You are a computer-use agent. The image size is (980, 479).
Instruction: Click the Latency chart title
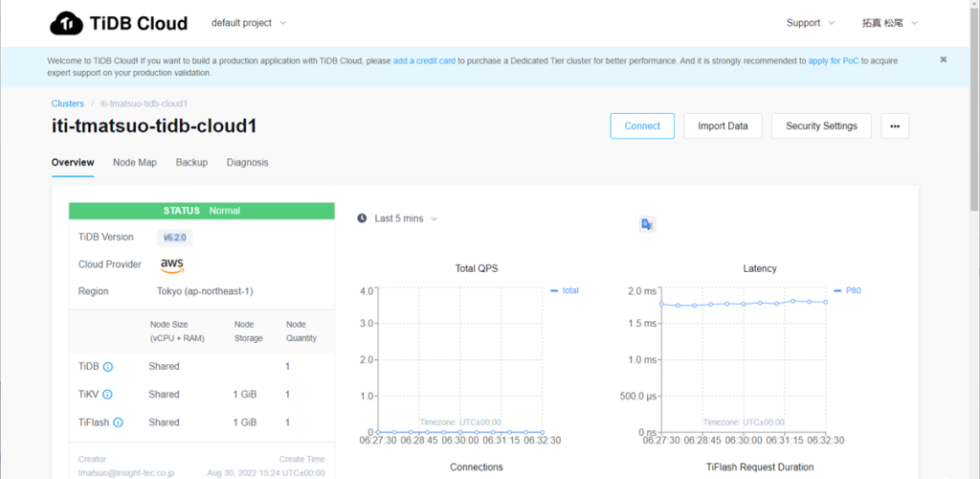759,268
